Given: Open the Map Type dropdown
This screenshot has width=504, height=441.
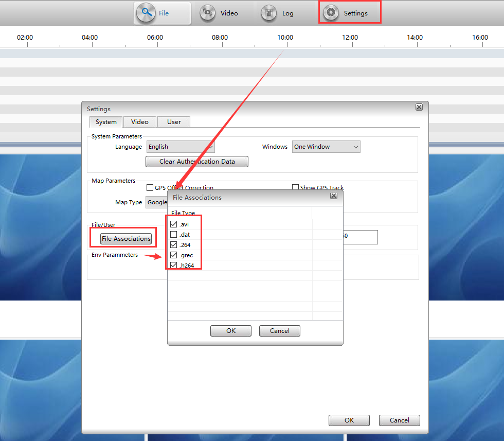Looking at the screenshot, I should click(157, 202).
